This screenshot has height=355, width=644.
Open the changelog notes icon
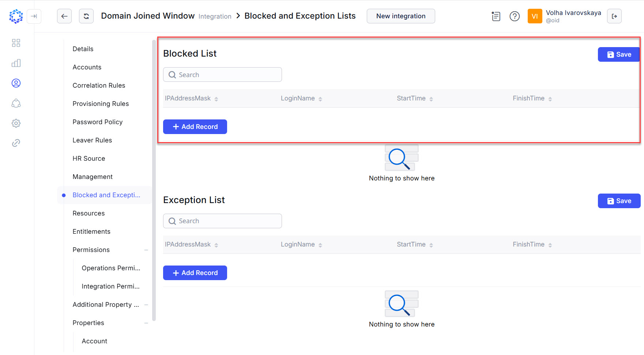click(x=496, y=16)
